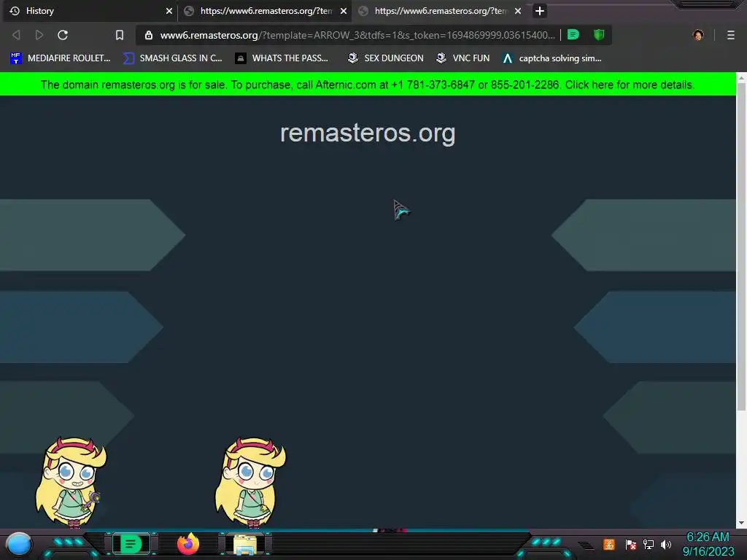Screen dimensions: 747x560
Task: Open the green shield icon in address bar
Action: coord(599,35)
